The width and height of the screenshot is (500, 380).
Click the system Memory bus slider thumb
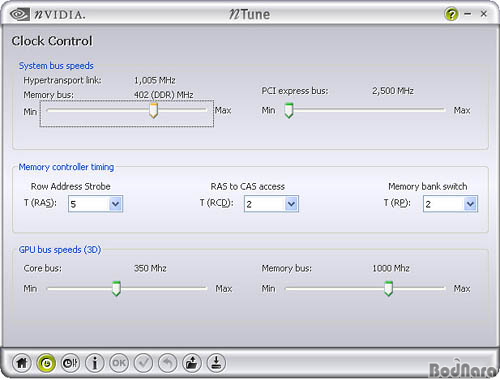153,110
